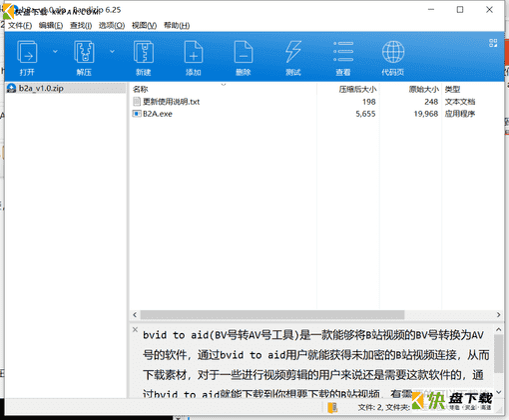
Task: Click the 应用程序 type cell
Action: 460,114
